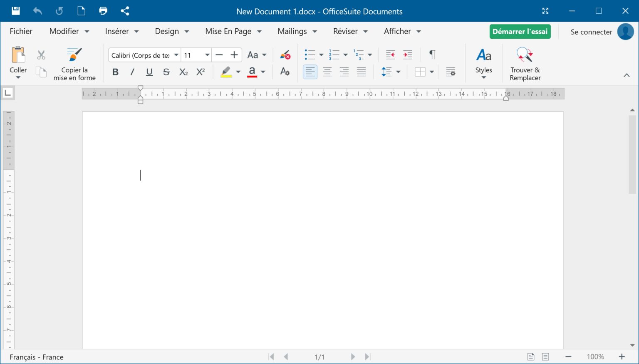Toggle strikethrough formatting
The image size is (639, 364).
166,72
